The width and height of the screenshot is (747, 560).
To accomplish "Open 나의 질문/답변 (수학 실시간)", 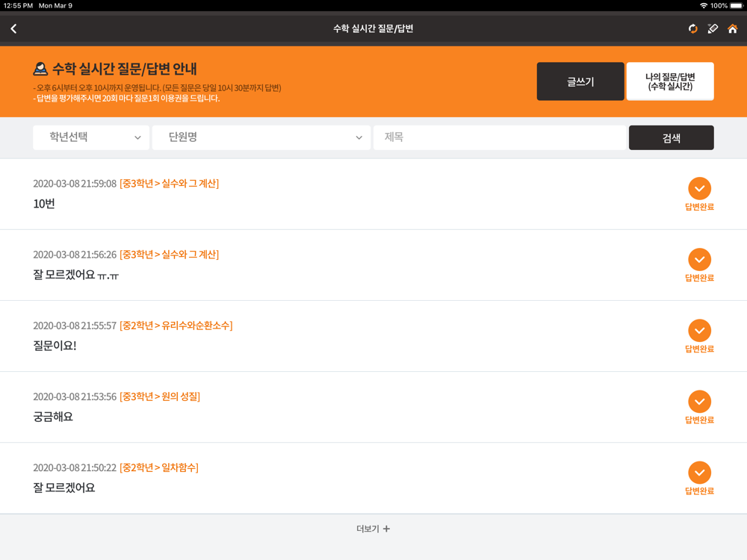I will coord(670,81).
